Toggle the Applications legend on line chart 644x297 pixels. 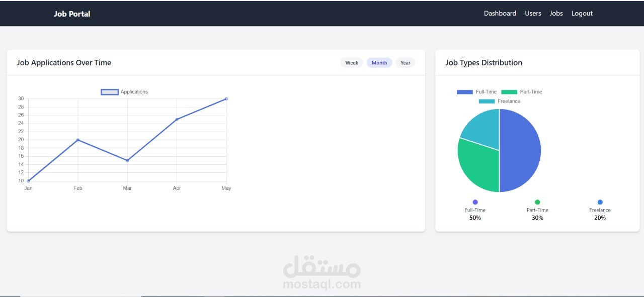124,92
